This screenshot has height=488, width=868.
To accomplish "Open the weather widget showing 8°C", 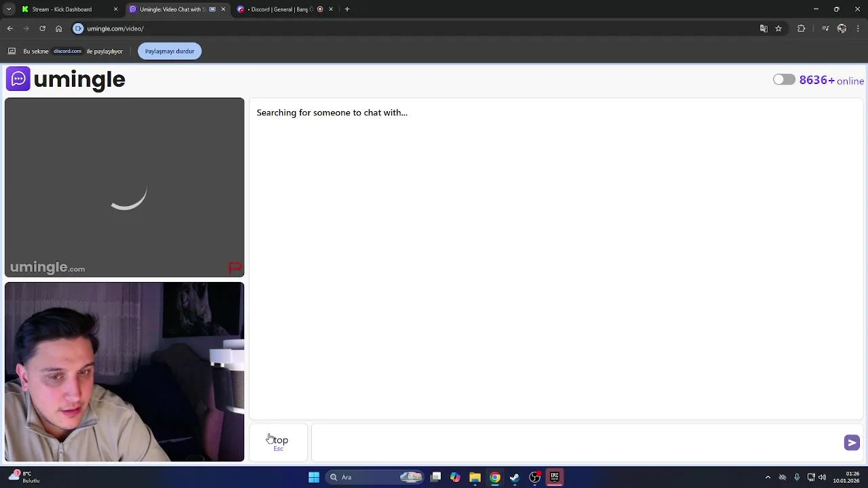I will coord(24,477).
